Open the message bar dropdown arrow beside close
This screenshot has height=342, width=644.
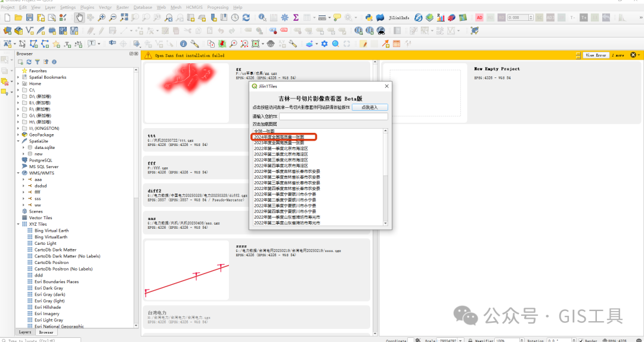pyautogui.click(x=639, y=55)
